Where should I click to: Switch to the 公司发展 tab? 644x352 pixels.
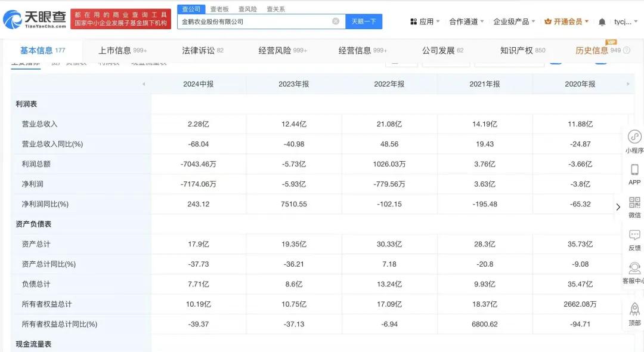(442, 51)
